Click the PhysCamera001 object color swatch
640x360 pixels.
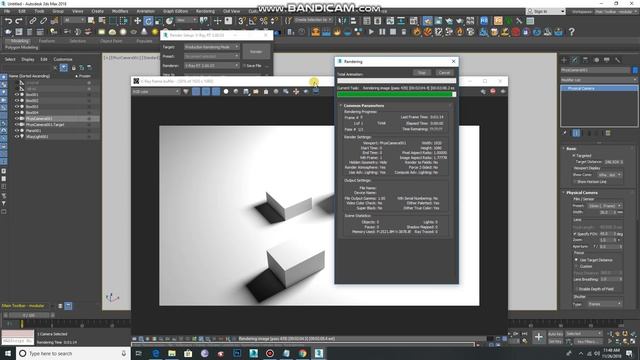click(635, 70)
